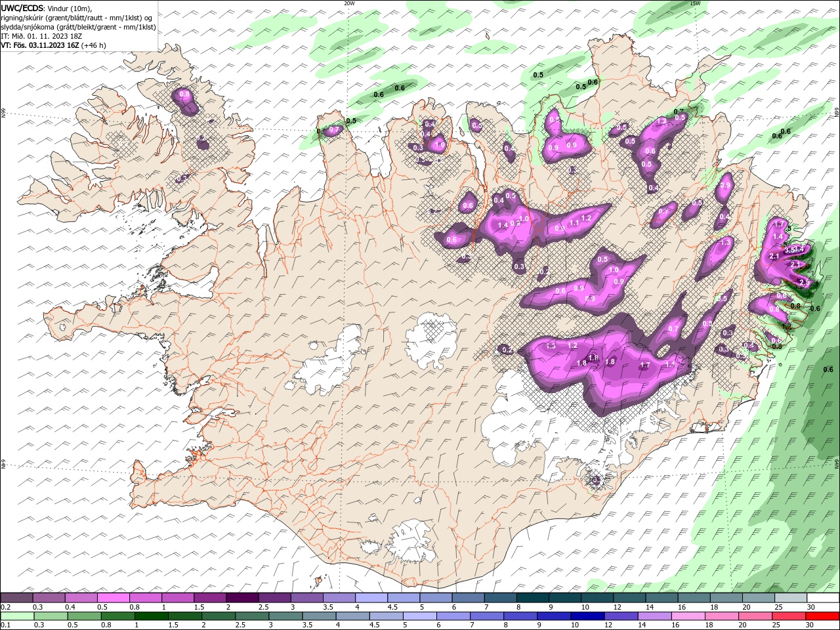Screen dimensions: 840x630
Task: Select the 0.8 magenta swatch in upper legend row
Action: [x=145, y=598]
